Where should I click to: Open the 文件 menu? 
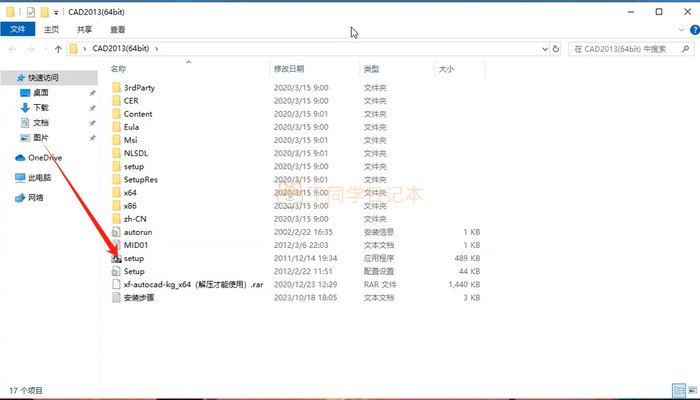[18, 29]
